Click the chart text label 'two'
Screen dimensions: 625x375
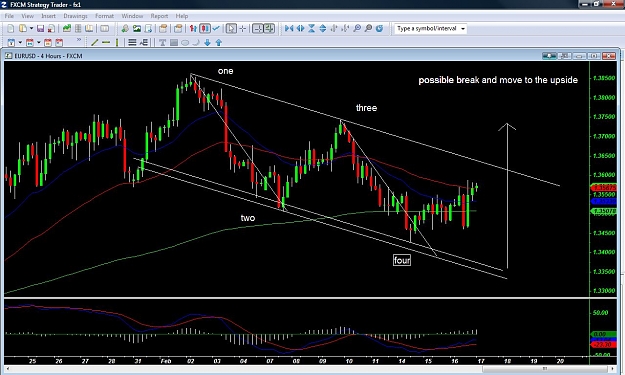click(248, 218)
